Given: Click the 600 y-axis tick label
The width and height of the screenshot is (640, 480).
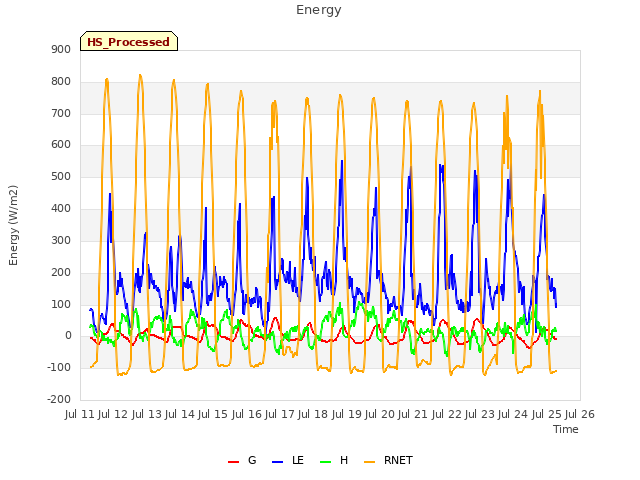Looking at the screenshot, I should (61, 144).
